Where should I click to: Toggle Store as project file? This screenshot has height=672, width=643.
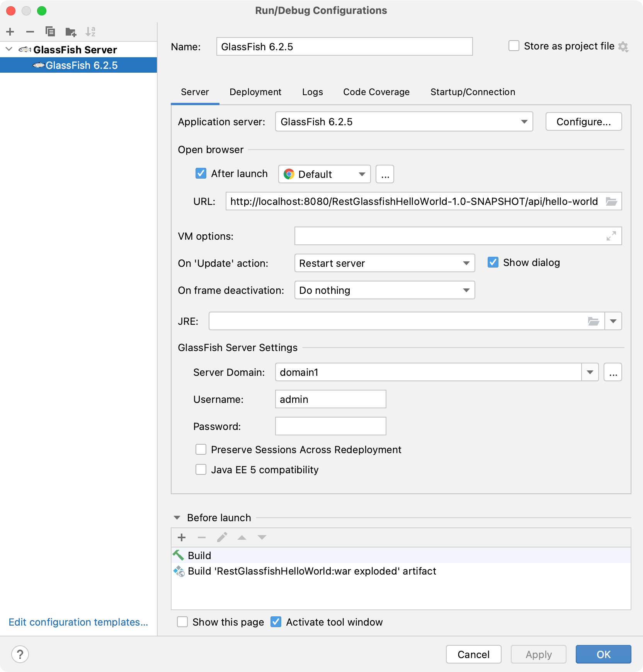tap(514, 46)
